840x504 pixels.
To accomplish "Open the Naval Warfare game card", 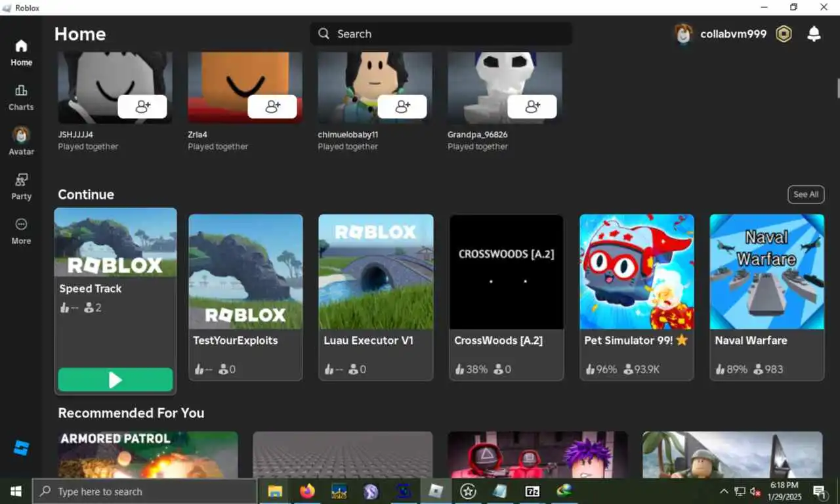I will click(766, 297).
